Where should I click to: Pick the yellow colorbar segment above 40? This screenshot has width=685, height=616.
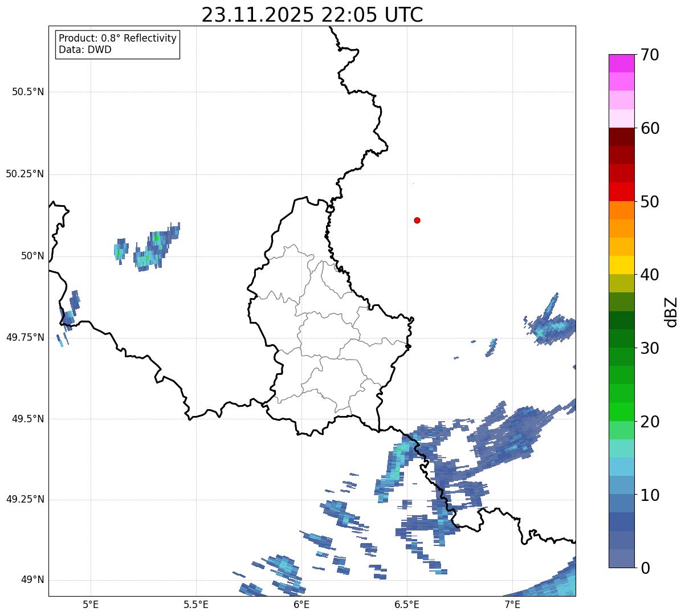coord(621,266)
